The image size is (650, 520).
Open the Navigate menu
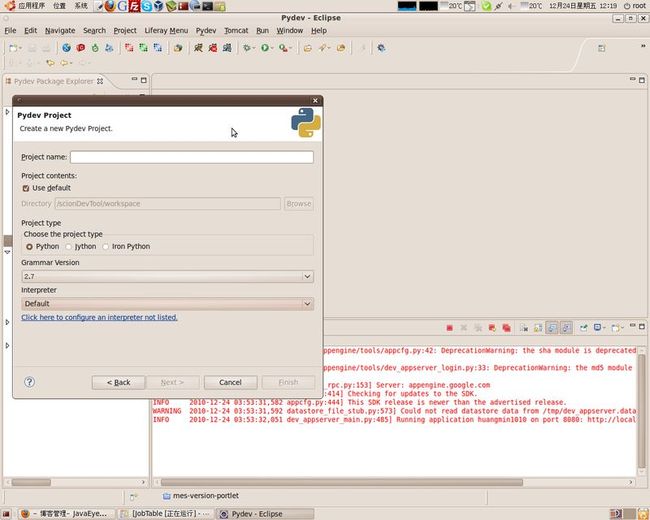click(x=60, y=31)
